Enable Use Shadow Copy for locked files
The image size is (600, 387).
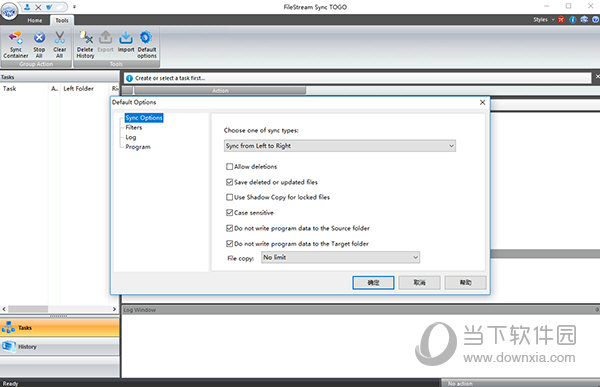click(230, 197)
